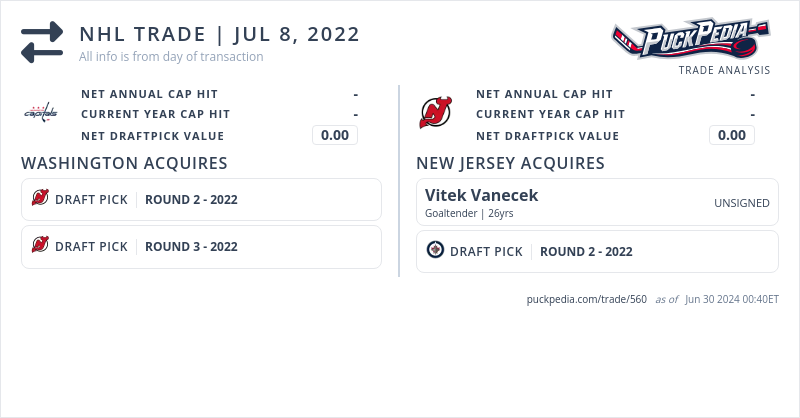Click the Trade Analysis label
Viewport: 800px width, 418px height.
724,70
